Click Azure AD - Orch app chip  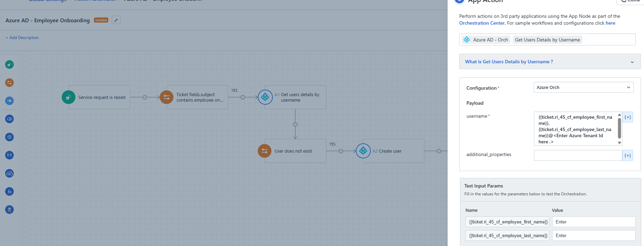pos(486,40)
